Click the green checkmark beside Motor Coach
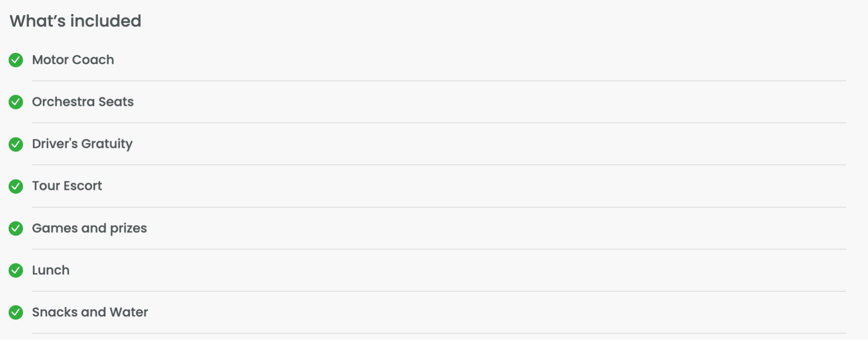This screenshot has height=340, width=868. click(16, 60)
